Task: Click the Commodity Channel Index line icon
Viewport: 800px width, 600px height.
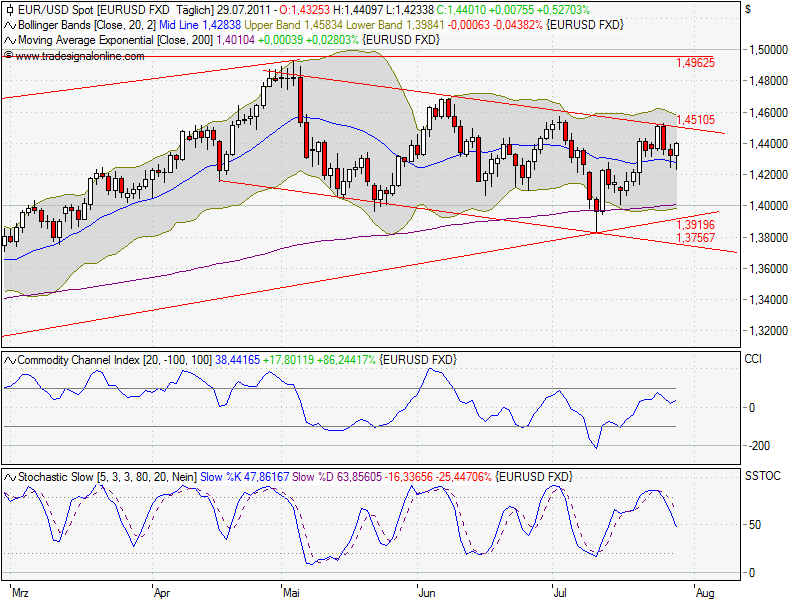Action: (x=10, y=359)
